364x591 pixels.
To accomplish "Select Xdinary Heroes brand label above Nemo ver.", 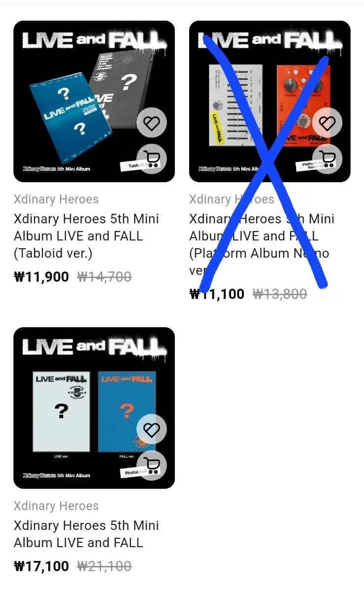I will click(x=232, y=199).
